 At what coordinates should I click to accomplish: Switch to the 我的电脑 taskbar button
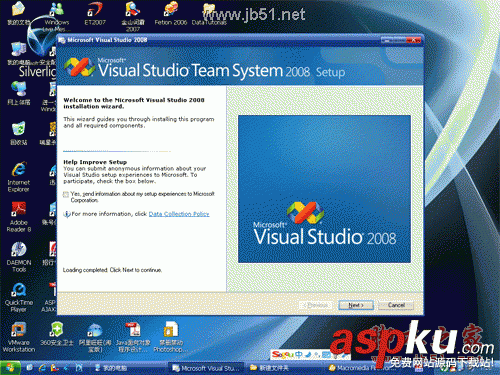click(112, 368)
